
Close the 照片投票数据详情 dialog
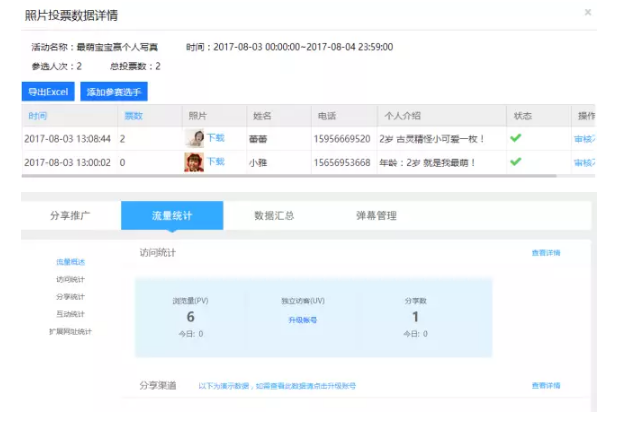587,12
